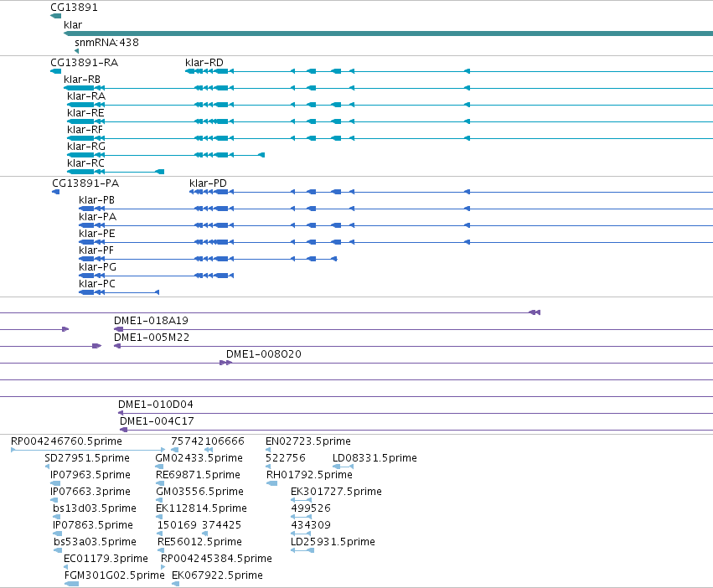
Task: Select the DME1-018A19 clone label
Action: pyautogui.click(x=151, y=321)
